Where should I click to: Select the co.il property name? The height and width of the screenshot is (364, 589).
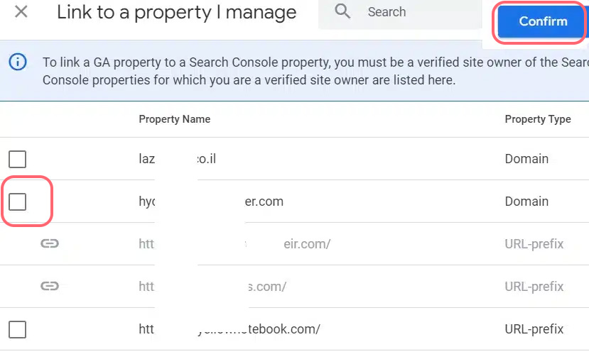[x=178, y=159]
